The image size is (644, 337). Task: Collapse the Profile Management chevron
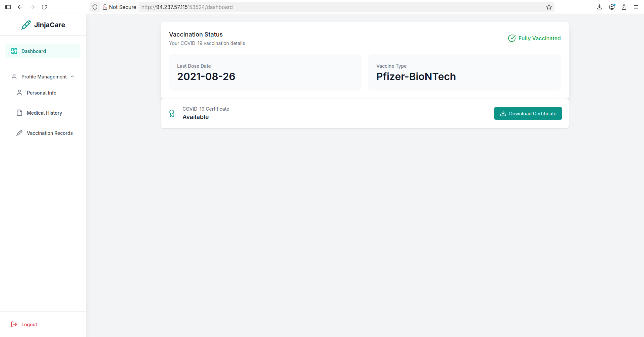click(x=72, y=76)
